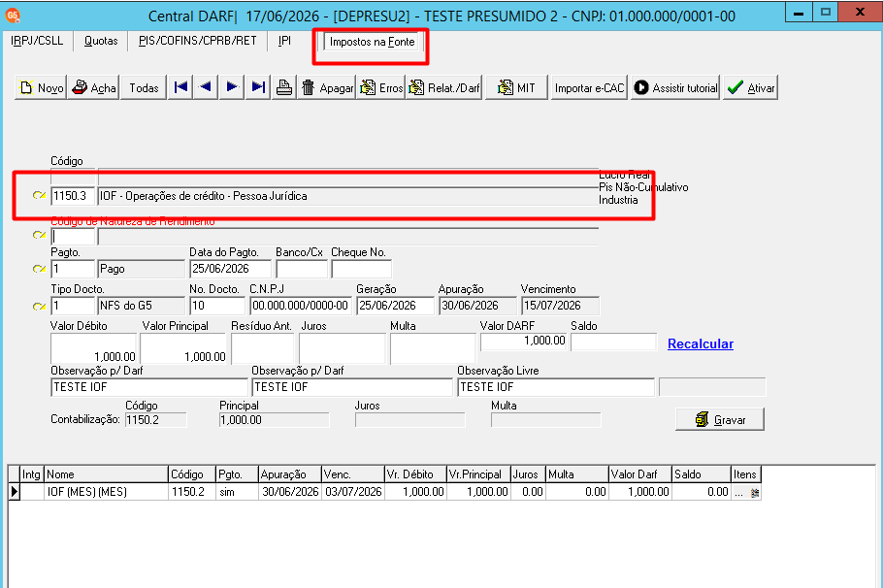Jump to the last record arrow

pos(258,87)
